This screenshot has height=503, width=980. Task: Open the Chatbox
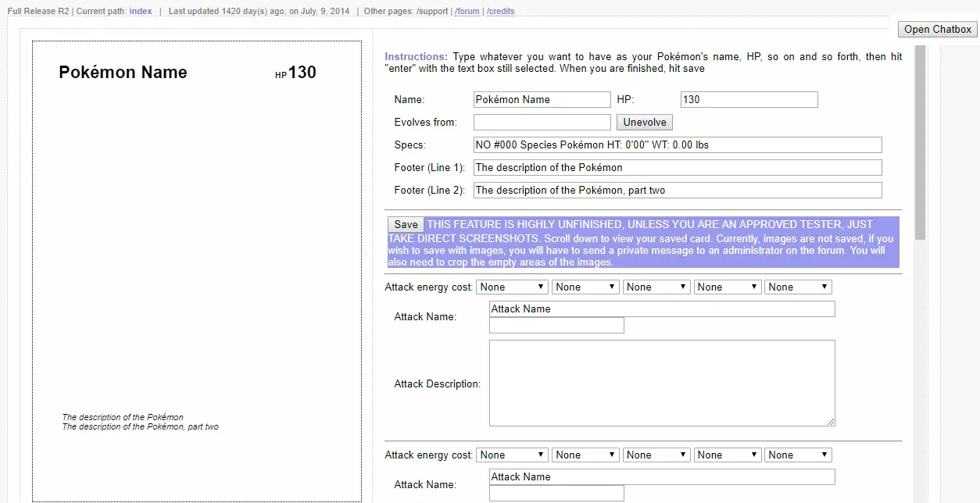[x=937, y=30]
